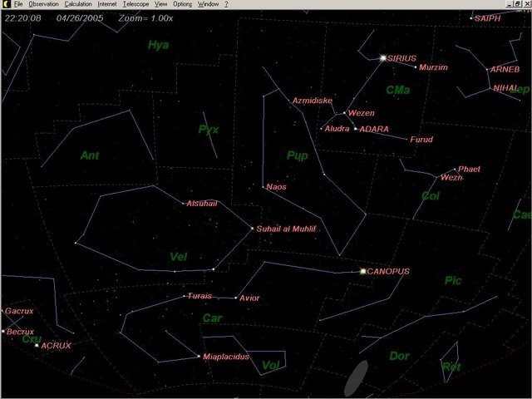Image resolution: width=532 pixels, height=399 pixels.
Task: Click the gray Large Magellanic Cloud ellipse
Action: [357, 377]
